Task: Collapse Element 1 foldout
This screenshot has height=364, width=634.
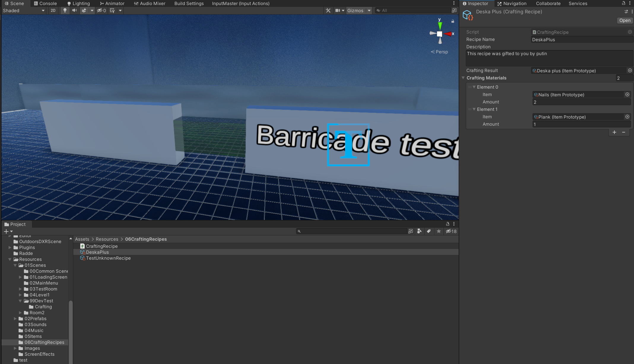Action: (x=474, y=109)
